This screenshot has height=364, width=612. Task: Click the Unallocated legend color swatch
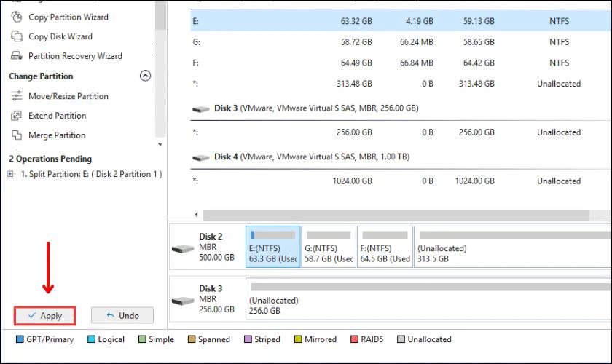pyautogui.click(x=401, y=339)
